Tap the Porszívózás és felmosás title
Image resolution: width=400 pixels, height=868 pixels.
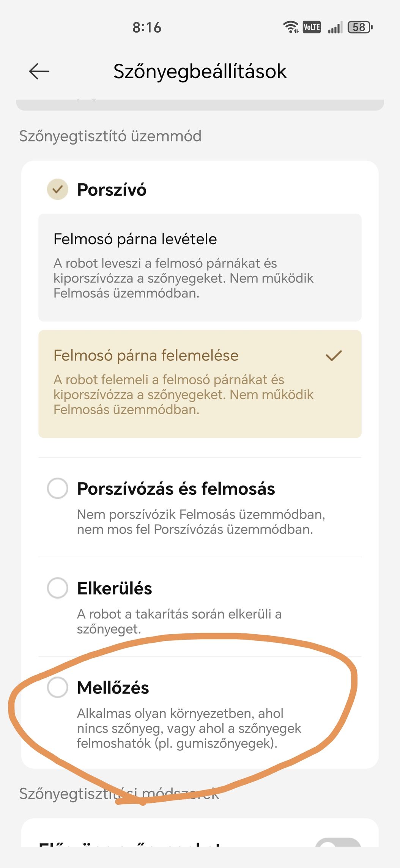tap(176, 489)
